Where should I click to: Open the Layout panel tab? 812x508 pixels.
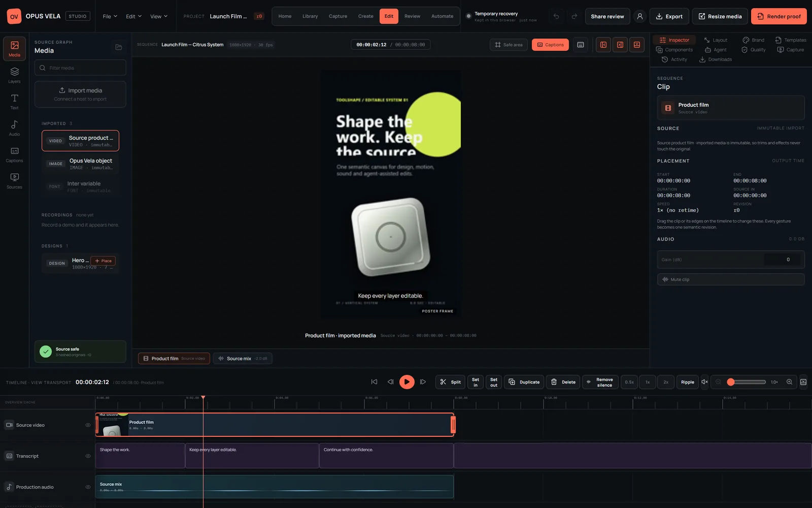[x=716, y=40]
